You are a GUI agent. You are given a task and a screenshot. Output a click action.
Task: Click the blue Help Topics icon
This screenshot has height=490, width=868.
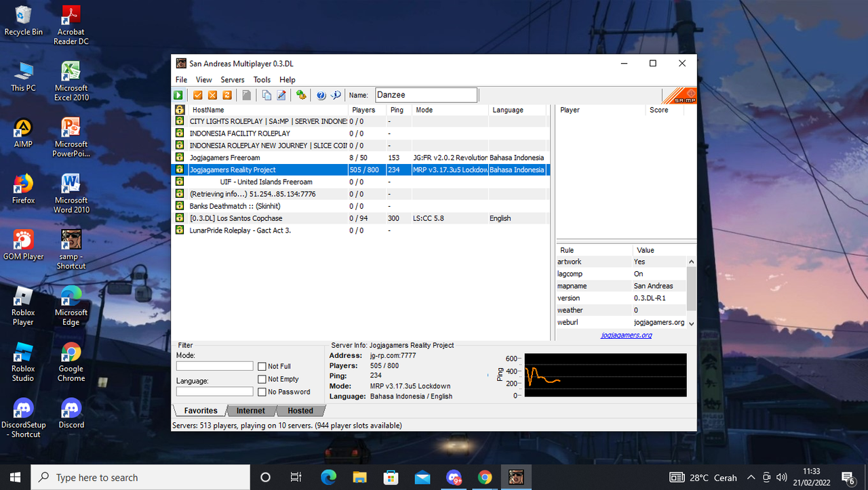(x=321, y=96)
